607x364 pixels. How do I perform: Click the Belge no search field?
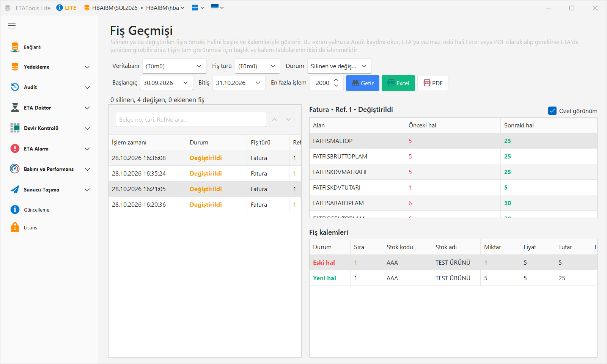click(191, 119)
